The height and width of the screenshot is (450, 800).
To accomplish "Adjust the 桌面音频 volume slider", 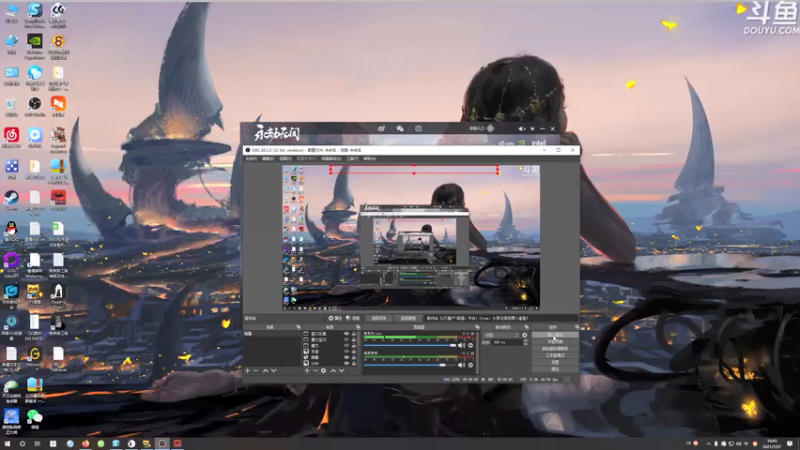I will click(x=410, y=365).
